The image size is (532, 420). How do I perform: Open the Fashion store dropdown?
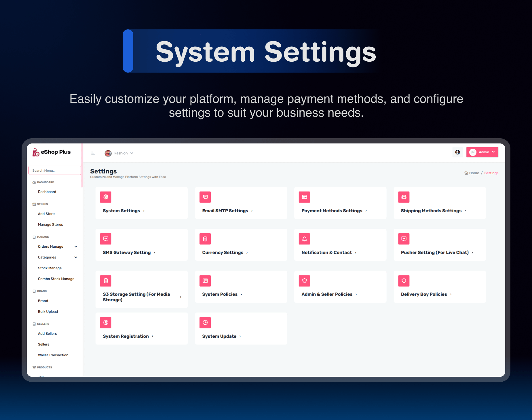(119, 153)
